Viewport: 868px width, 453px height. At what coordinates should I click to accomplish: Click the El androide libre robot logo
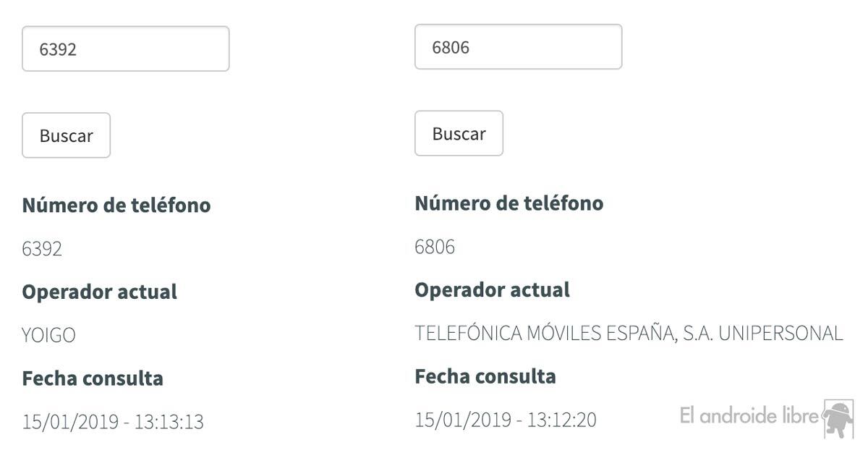pyautogui.click(x=838, y=418)
